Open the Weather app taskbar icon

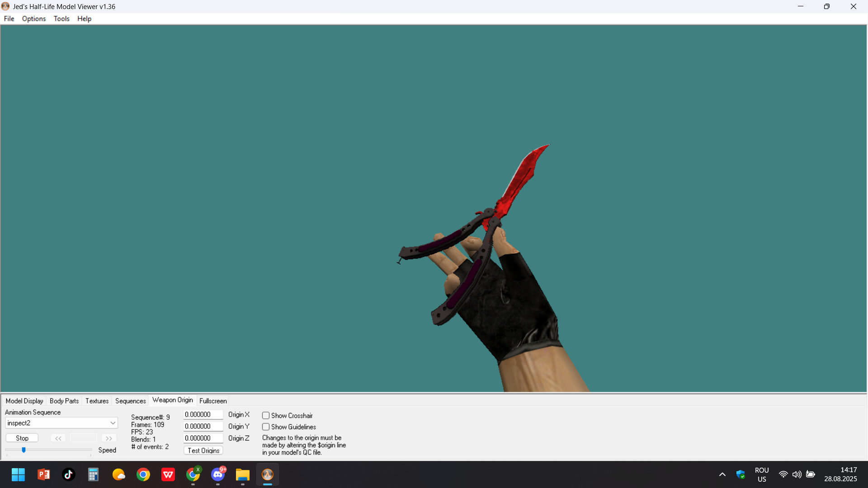(x=118, y=474)
